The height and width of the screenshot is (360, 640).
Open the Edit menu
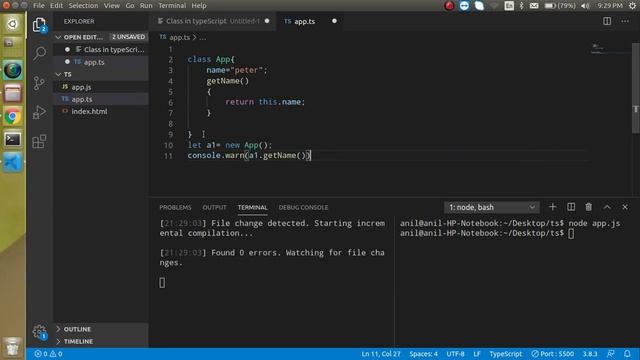click(x=56, y=6)
